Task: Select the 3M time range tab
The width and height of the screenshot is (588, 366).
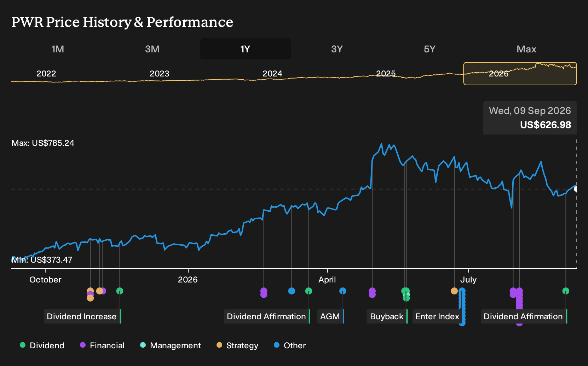Action: pyautogui.click(x=152, y=49)
